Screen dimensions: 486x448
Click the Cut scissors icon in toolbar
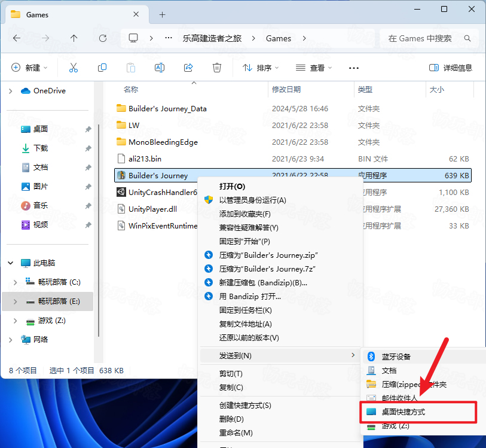(74, 68)
